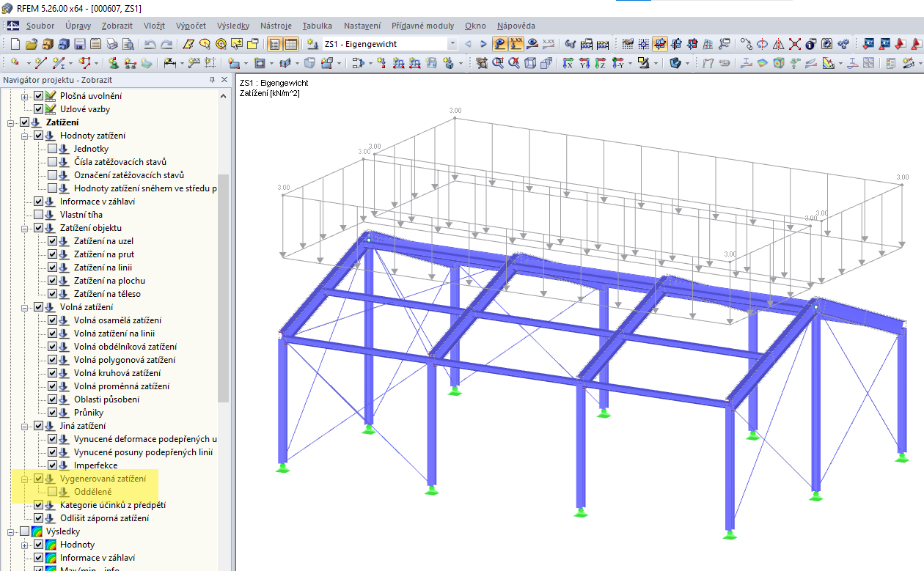
Task: Collapse the Zatížení objektu node
Action: (x=25, y=228)
